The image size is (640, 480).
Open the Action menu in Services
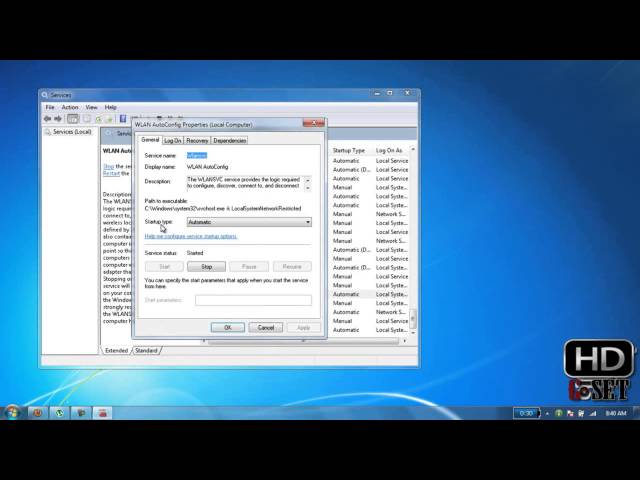point(70,107)
